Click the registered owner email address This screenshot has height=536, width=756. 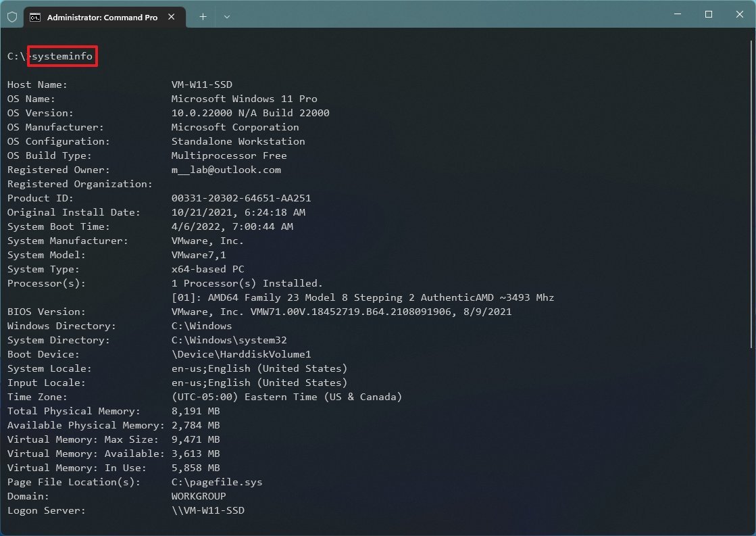tap(226, 170)
